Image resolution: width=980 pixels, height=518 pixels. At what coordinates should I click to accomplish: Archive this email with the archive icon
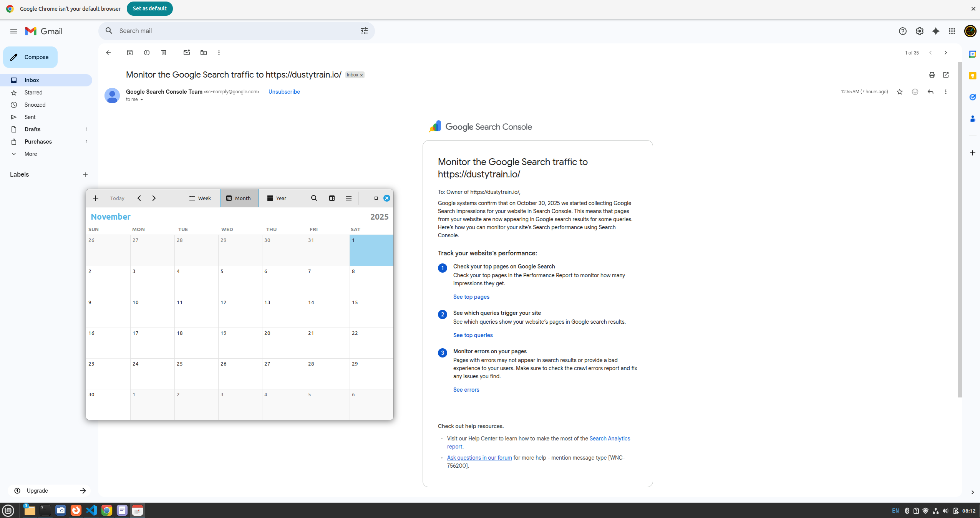[x=130, y=53]
